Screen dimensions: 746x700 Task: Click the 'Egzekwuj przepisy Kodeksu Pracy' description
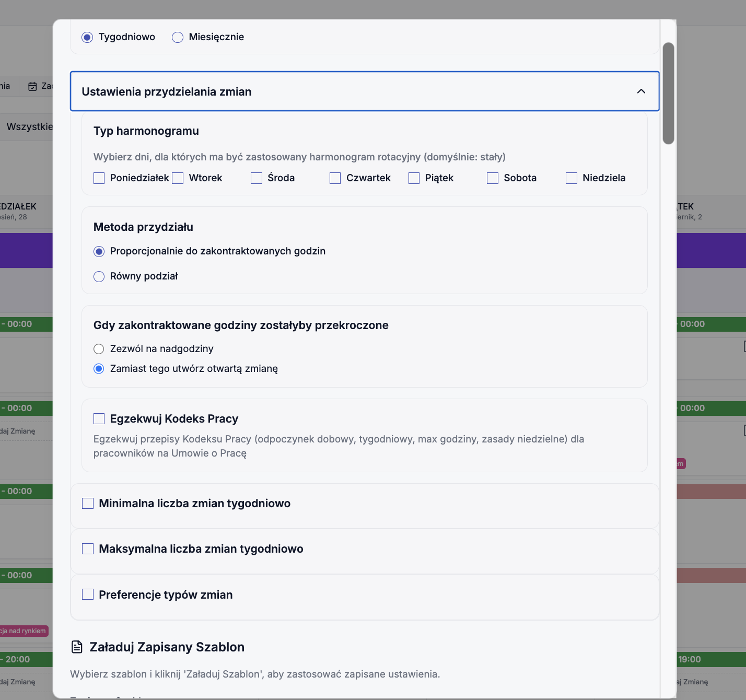339,446
